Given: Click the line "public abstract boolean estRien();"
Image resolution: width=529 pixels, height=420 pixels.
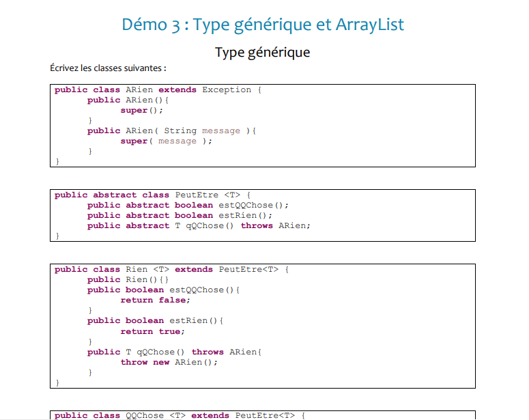Looking at the screenshot, I should (x=180, y=215).
